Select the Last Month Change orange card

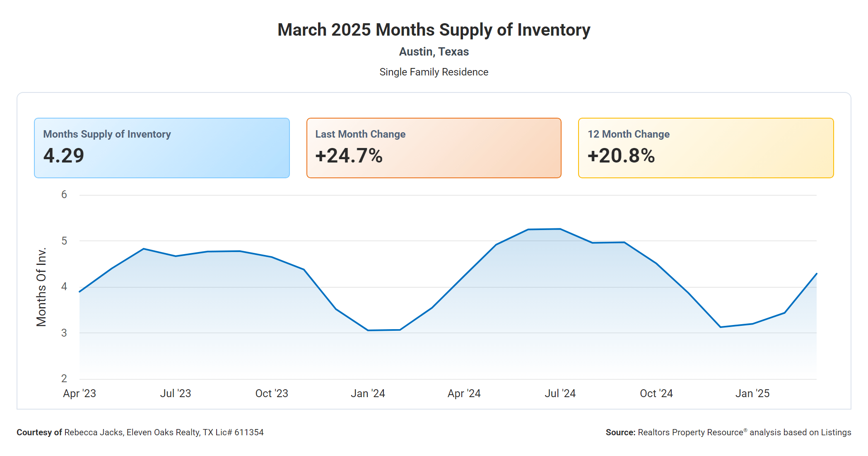(x=434, y=148)
